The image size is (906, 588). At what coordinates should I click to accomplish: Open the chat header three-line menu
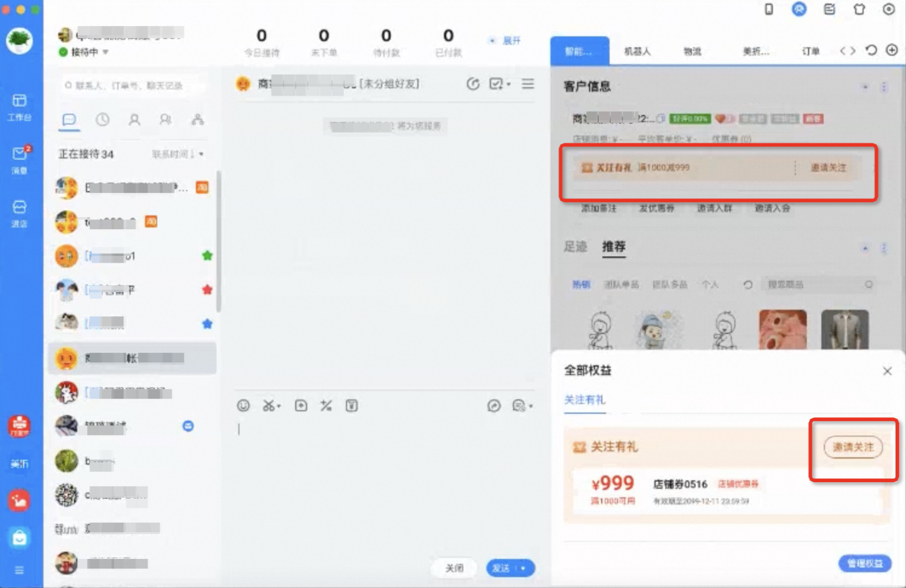(x=528, y=84)
